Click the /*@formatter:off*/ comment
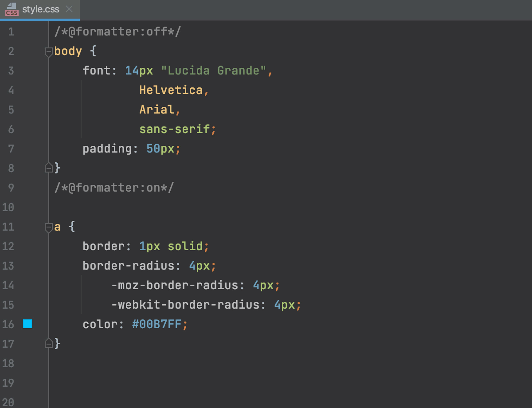 (117, 31)
